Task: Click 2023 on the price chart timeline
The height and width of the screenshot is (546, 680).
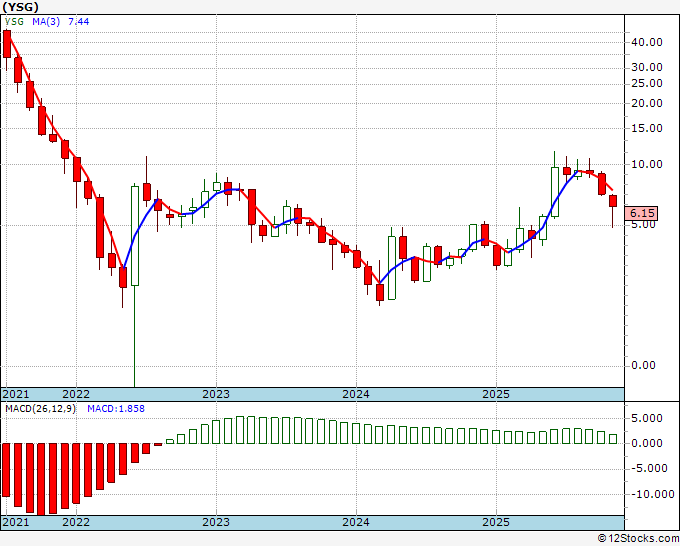Action: 216,394
